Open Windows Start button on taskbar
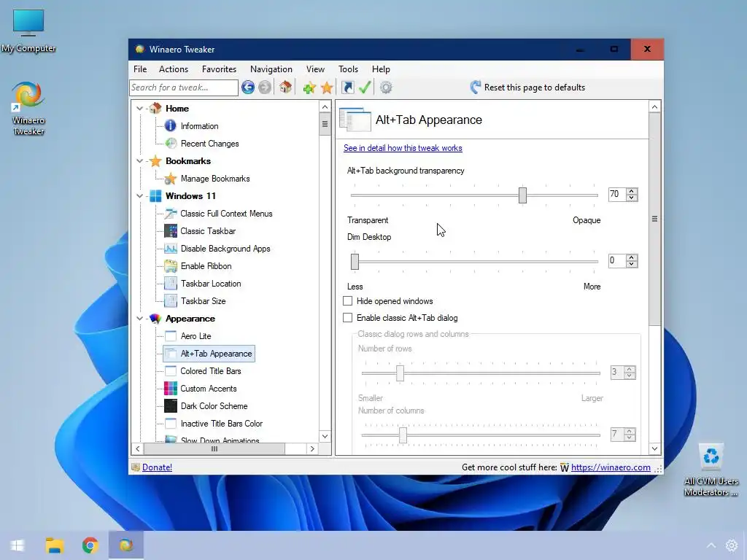This screenshot has height=560, width=747. (18, 545)
